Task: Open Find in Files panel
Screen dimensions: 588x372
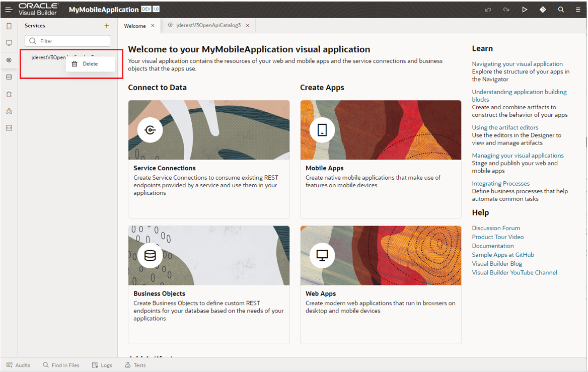Action: tap(61, 365)
